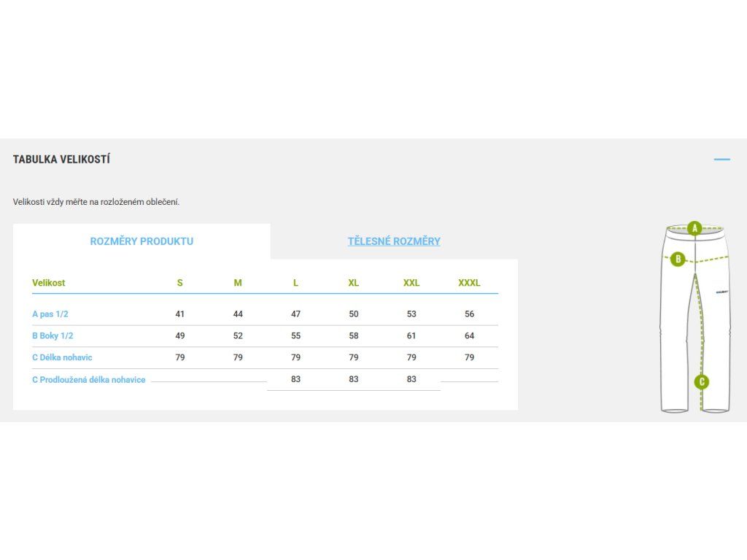The height and width of the screenshot is (560, 747).
Task: Click the M size column header
Action: tap(238, 283)
